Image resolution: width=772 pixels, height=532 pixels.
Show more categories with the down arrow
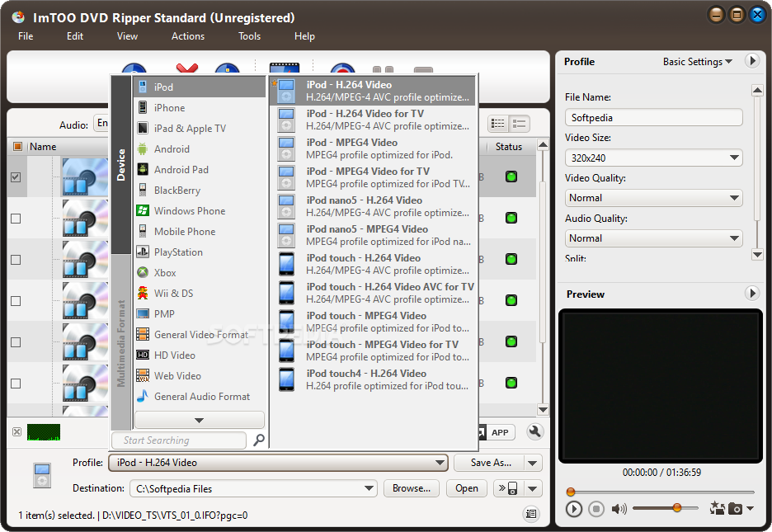click(199, 421)
